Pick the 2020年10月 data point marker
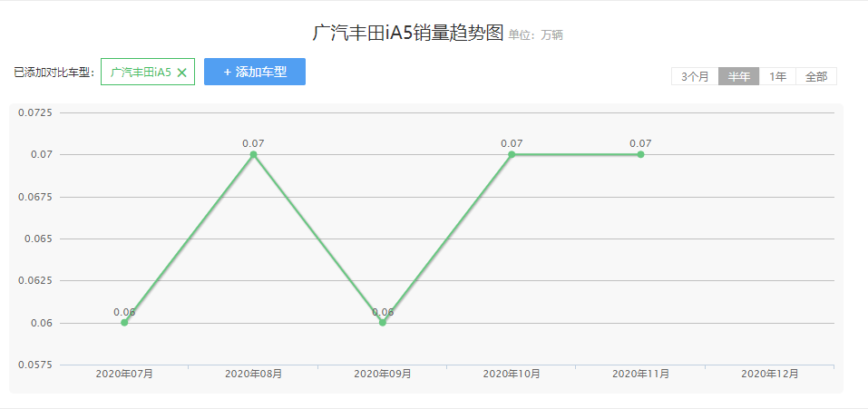The width and height of the screenshot is (868, 409). pos(512,155)
